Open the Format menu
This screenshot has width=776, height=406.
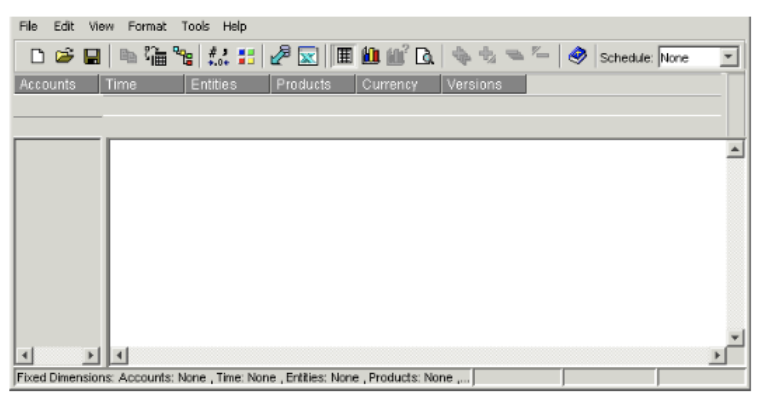click(147, 26)
